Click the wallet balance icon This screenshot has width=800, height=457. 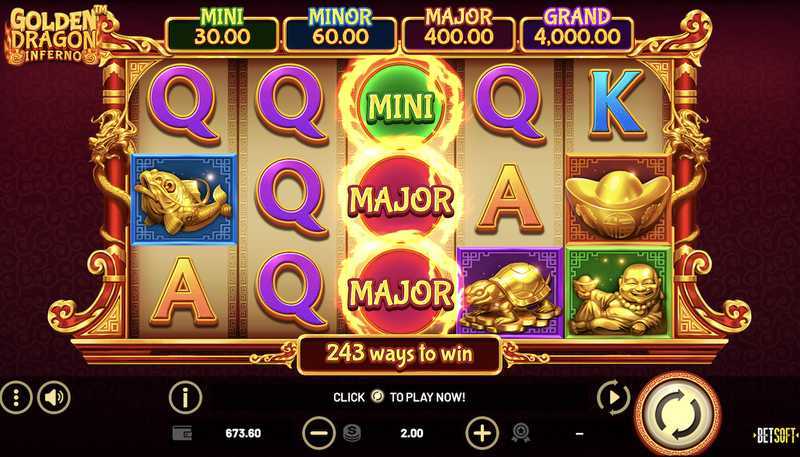coord(182,433)
